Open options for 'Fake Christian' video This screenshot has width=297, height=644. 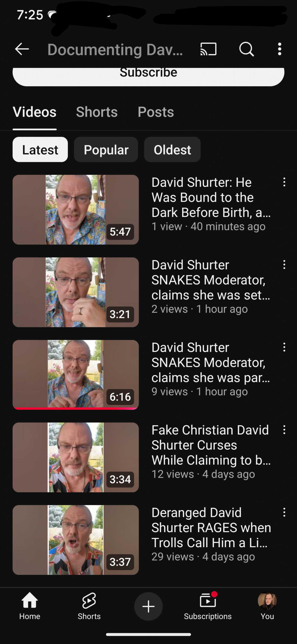pos(284,430)
